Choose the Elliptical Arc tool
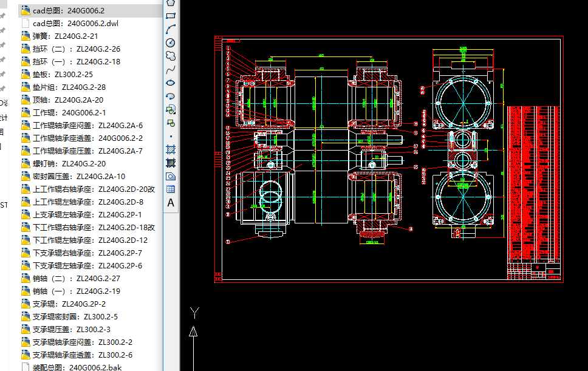Screen dimensions: 588x371 pos(171,96)
